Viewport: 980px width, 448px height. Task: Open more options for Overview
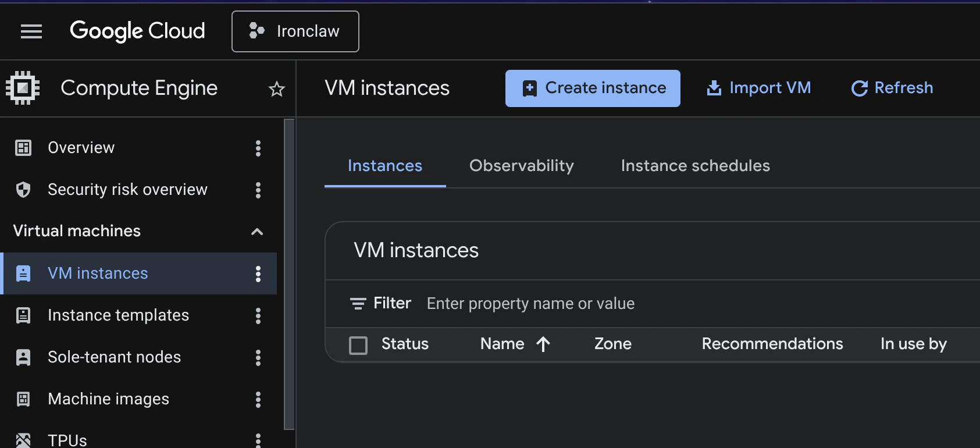258,148
